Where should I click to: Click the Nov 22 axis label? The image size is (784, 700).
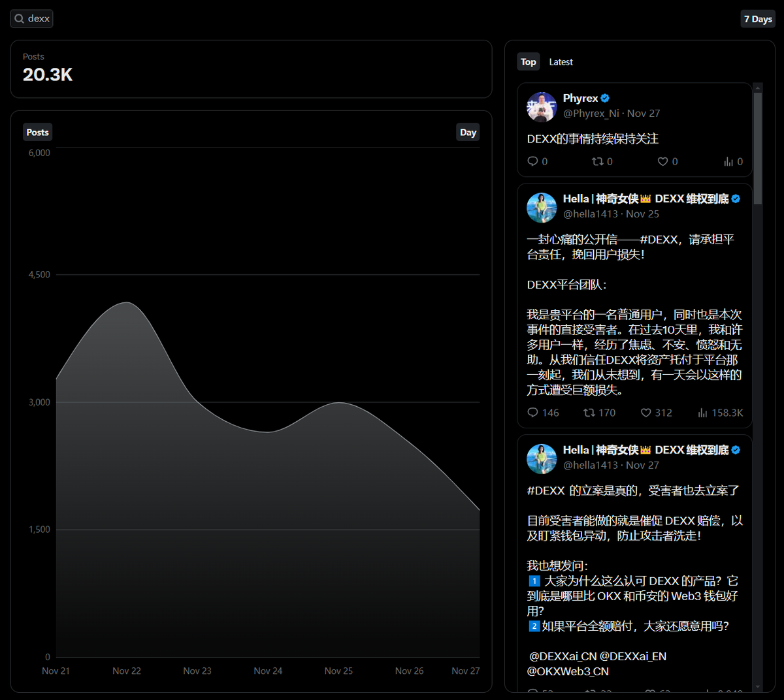[x=127, y=671]
